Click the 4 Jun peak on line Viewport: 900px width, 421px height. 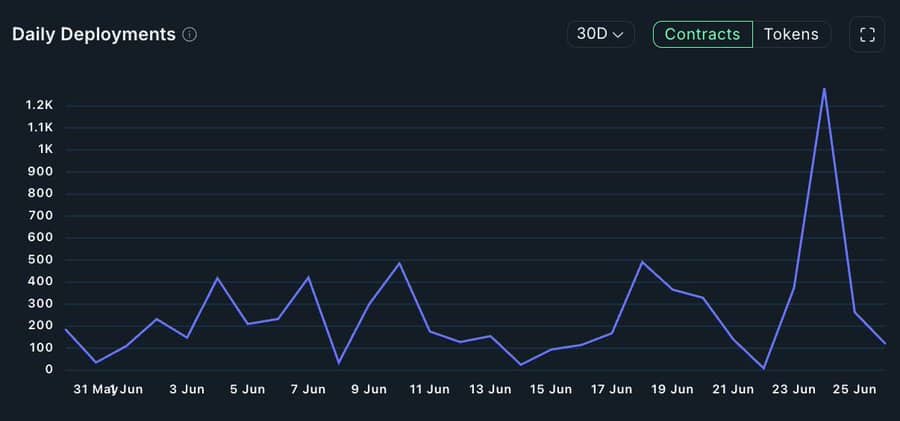(217, 278)
